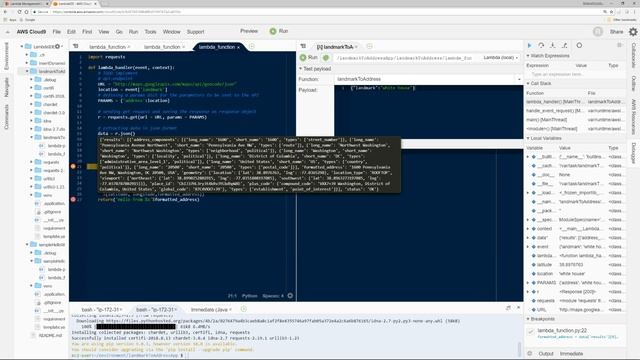
Task: Open the Support menu
Action: [x=196, y=31]
